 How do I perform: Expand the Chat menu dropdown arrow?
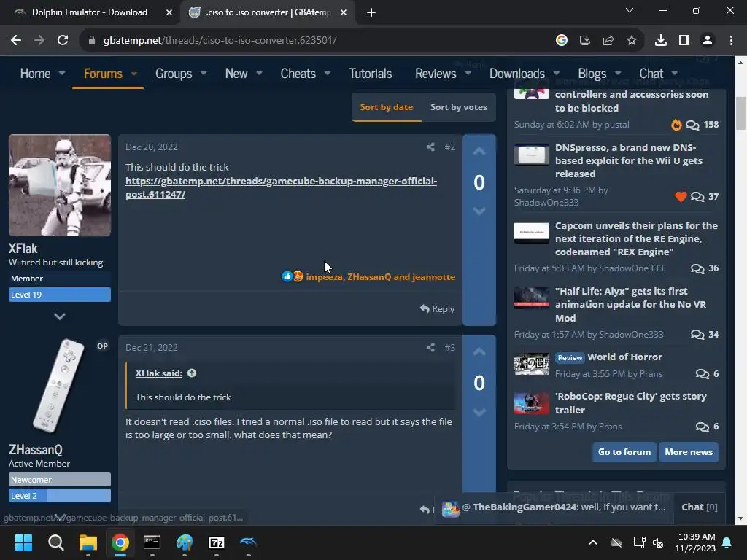pos(675,74)
